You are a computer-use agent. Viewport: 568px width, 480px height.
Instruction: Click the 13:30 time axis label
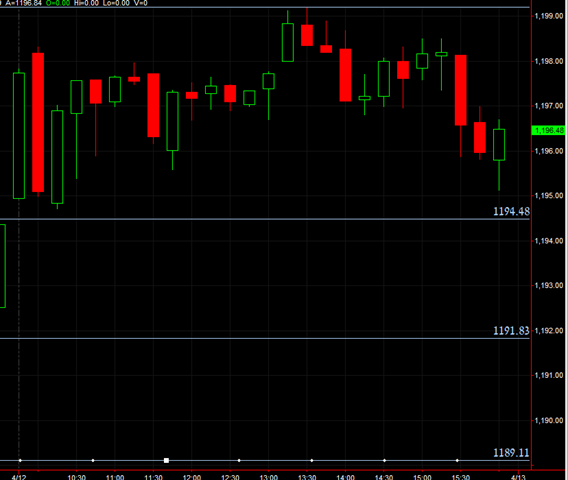pyautogui.click(x=307, y=477)
